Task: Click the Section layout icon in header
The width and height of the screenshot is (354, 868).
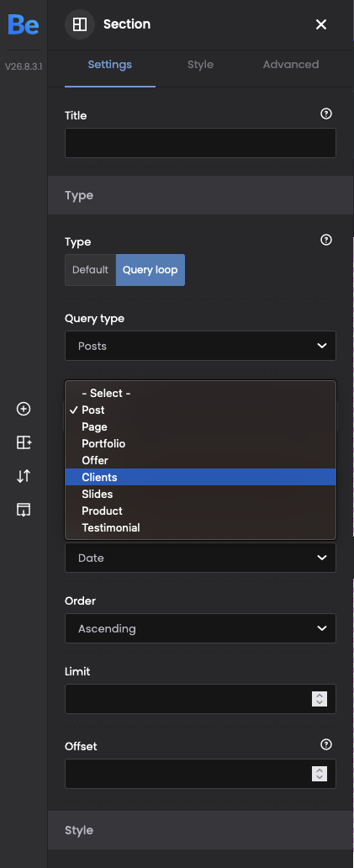Action: tap(80, 24)
